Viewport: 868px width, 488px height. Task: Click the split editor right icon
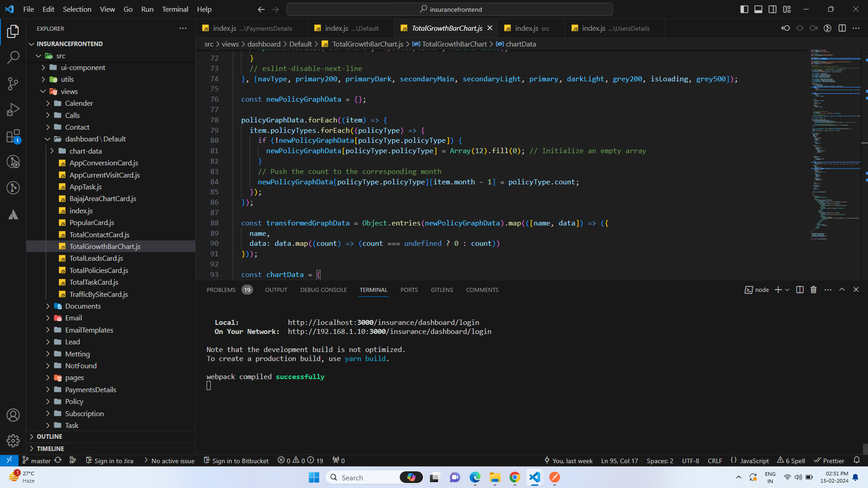(x=842, y=28)
